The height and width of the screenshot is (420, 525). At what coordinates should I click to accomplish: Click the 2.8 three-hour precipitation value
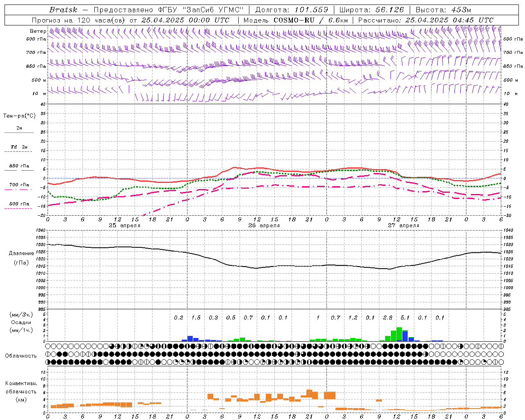(x=388, y=318)
